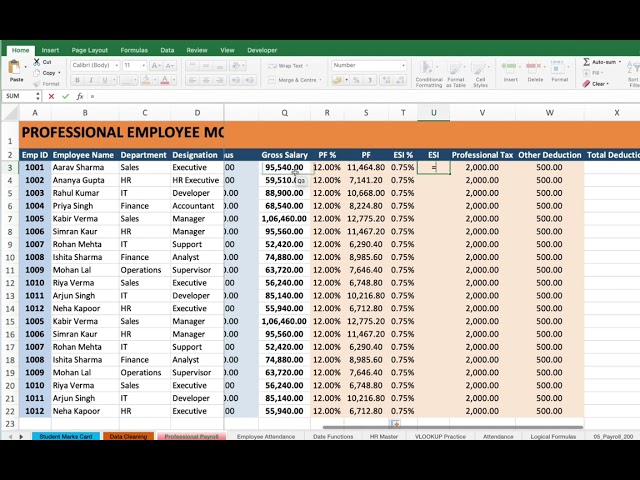The image size is (640, 480).
Task: Apply the percent style
Action: [x=356, y=80]
